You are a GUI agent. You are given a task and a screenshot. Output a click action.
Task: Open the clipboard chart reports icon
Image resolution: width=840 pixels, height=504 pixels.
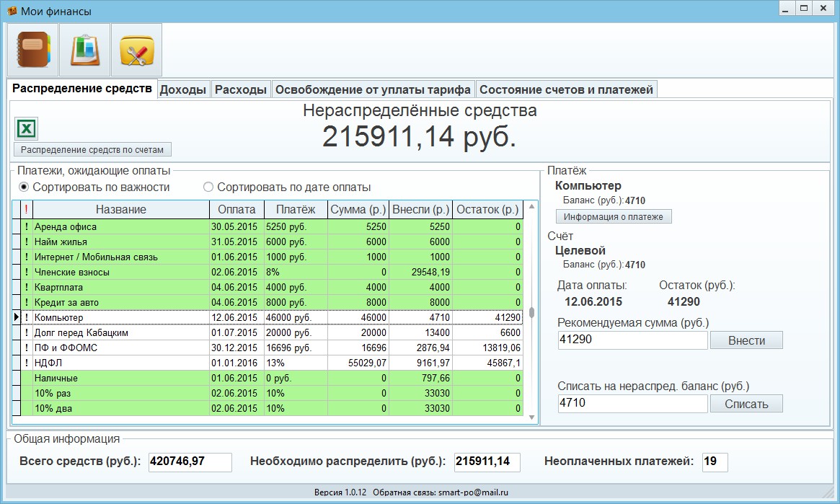point(84,50)
